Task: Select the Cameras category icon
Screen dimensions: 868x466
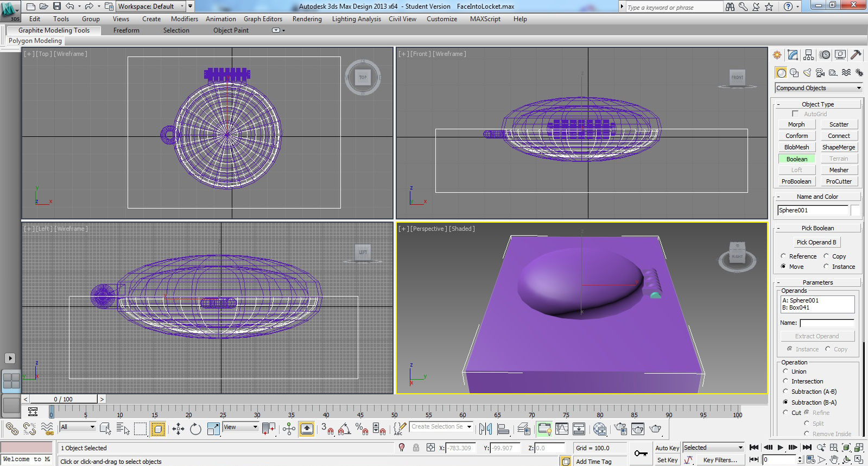Action: (x=820, y=73)
